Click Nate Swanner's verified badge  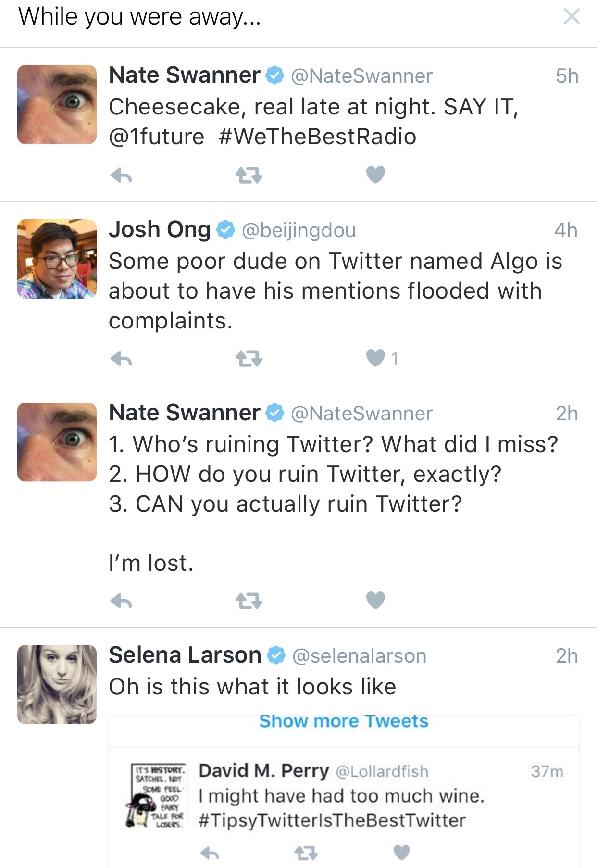coord(274,75)
